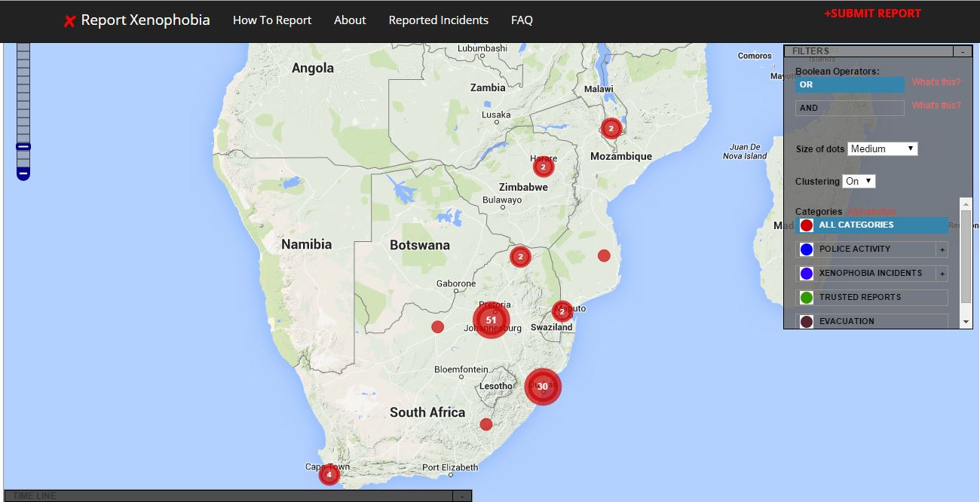This screenshot has height=502, width=980.
Task: Click the single incident dot south of Lesotho
Action: pyautogui.click(x=486, y=424)
